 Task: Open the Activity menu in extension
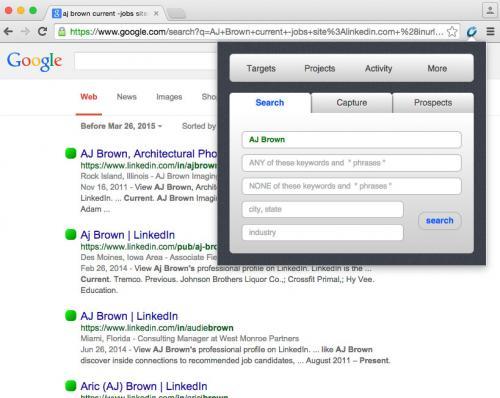[378, 68]
